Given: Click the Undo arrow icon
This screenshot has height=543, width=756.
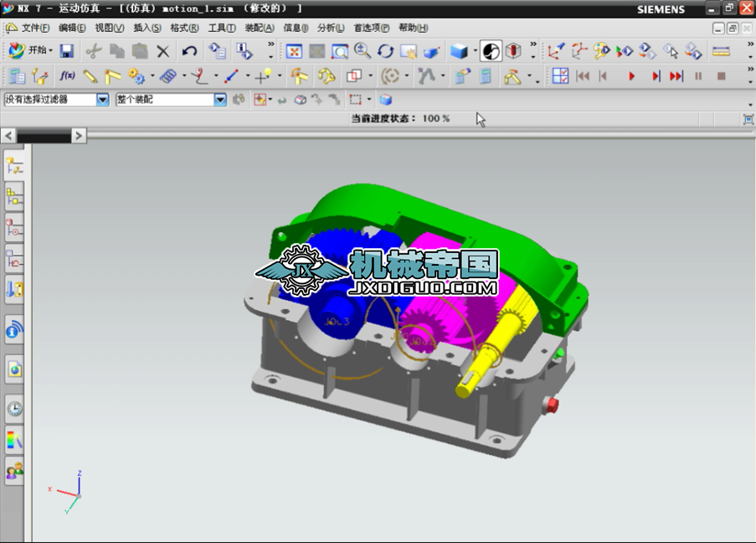Looking at the screenshot, I should pos(189,51).
